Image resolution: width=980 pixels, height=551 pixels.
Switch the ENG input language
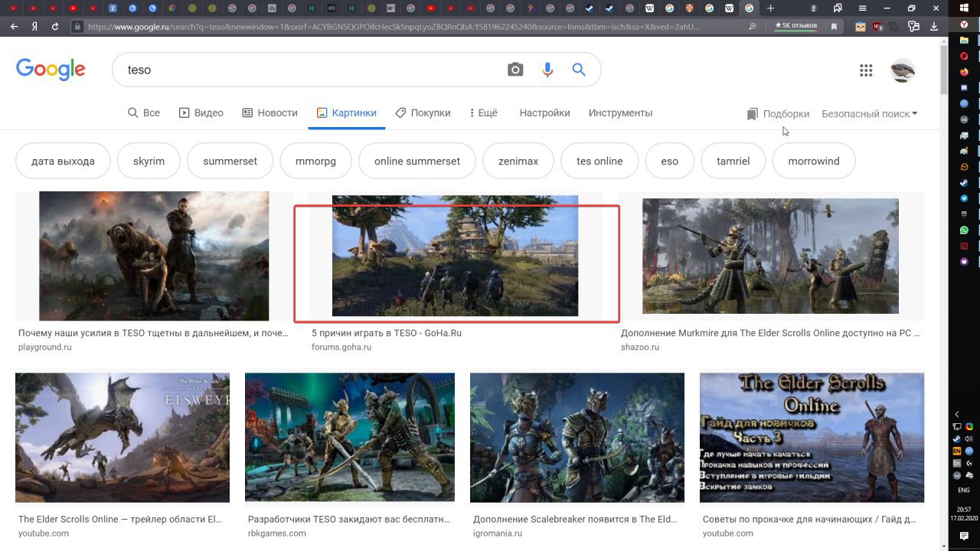point(964,490)
